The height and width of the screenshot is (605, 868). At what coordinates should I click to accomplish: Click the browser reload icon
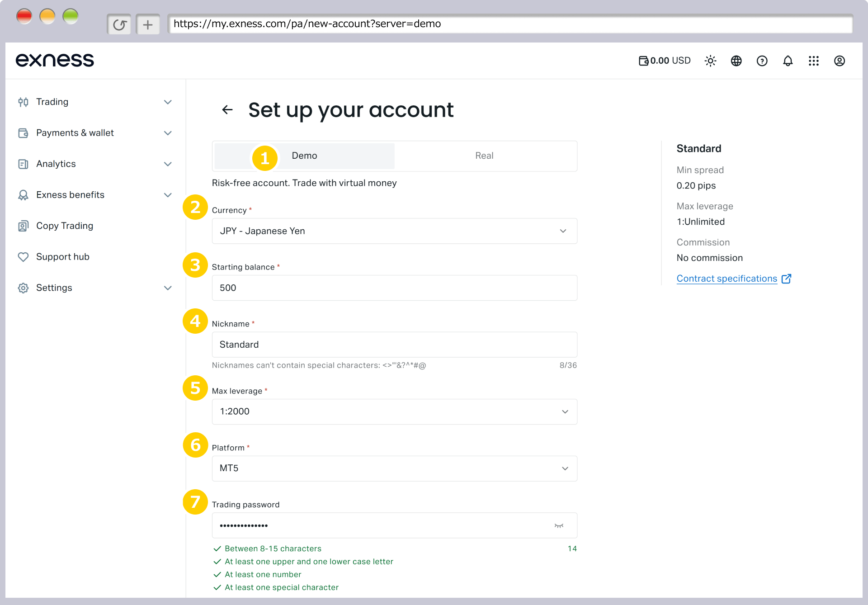[119, 24]
